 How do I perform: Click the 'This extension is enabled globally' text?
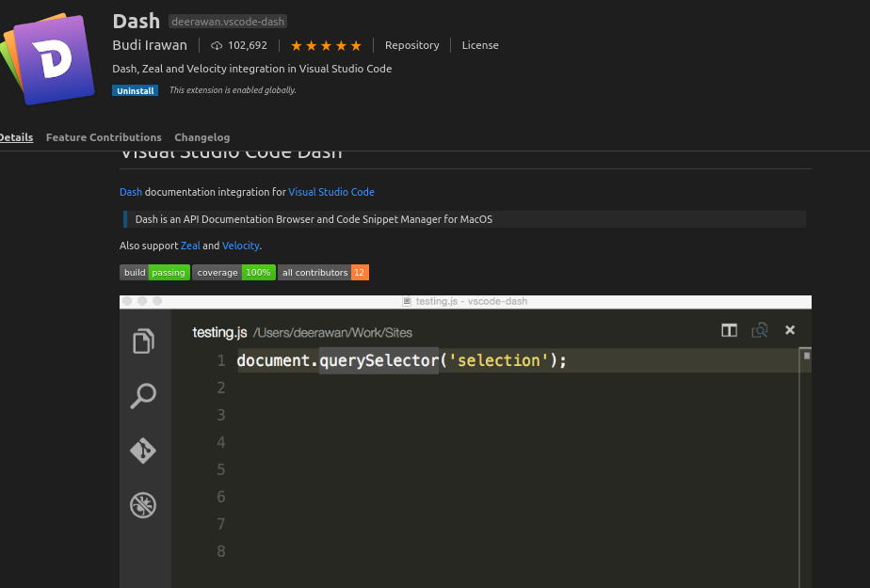tap(233, 90)
